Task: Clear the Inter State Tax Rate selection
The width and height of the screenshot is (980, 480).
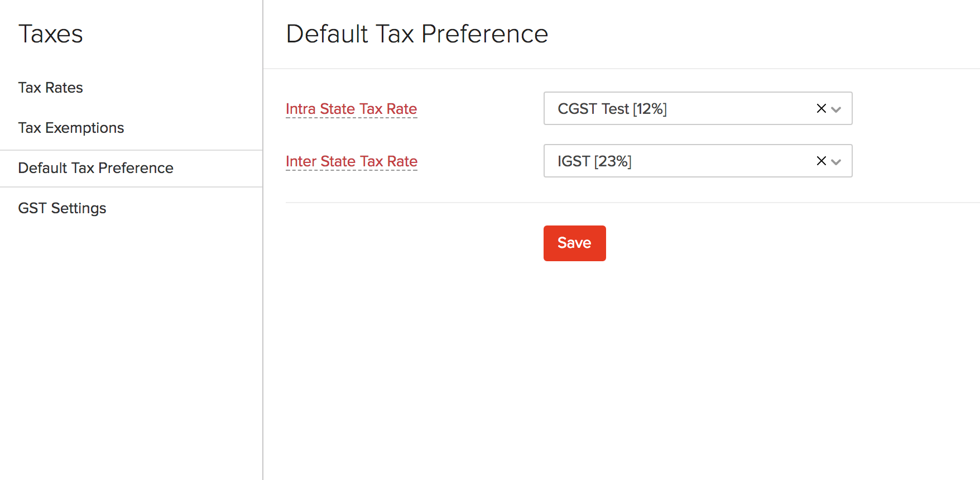Action: (821, 161)
